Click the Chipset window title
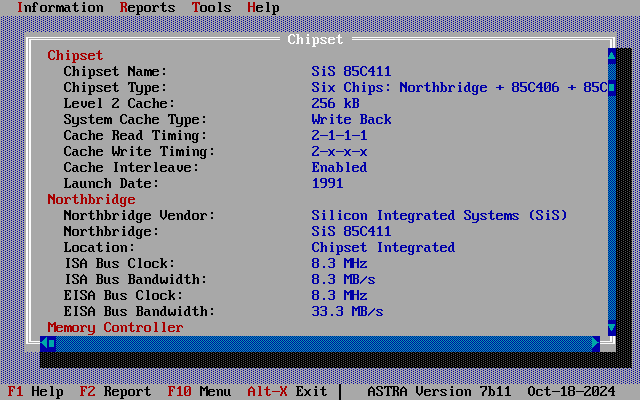This screenshot has width=640, height=400. click(x=316, y=39)
